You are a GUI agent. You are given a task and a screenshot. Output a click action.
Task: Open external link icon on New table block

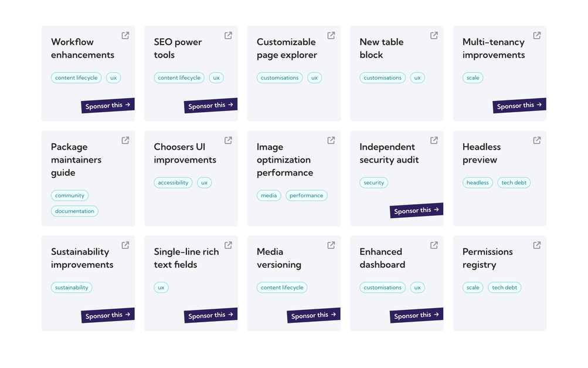tap(434, 35)
